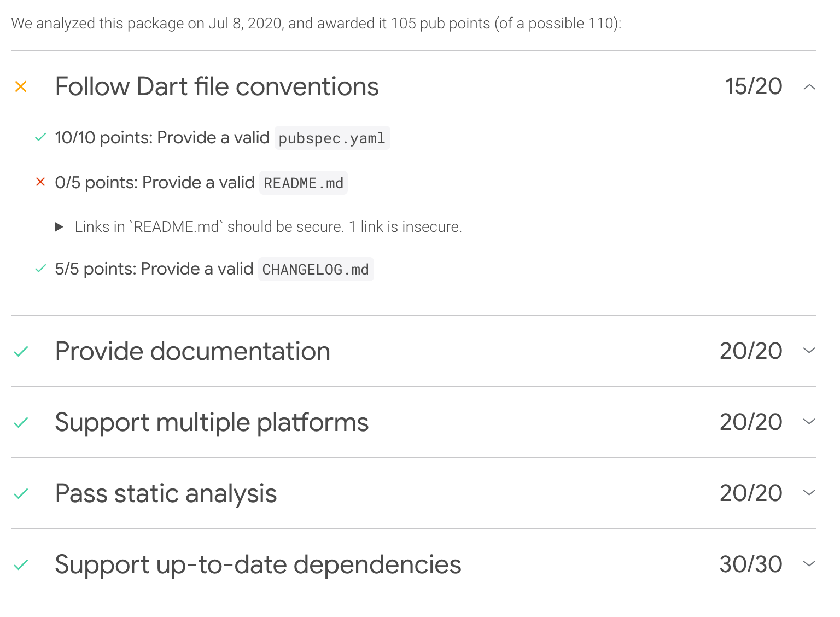The width and height of the screenshot is (840, 617).
Task: Expand the Provide documentation chevron
Action: (x=809, y=351)
